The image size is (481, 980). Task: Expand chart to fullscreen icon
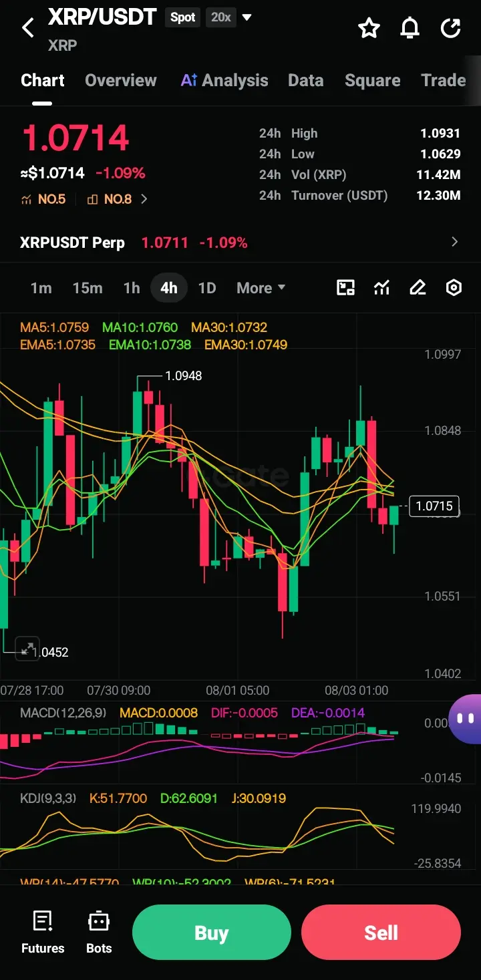pos(27,648)
